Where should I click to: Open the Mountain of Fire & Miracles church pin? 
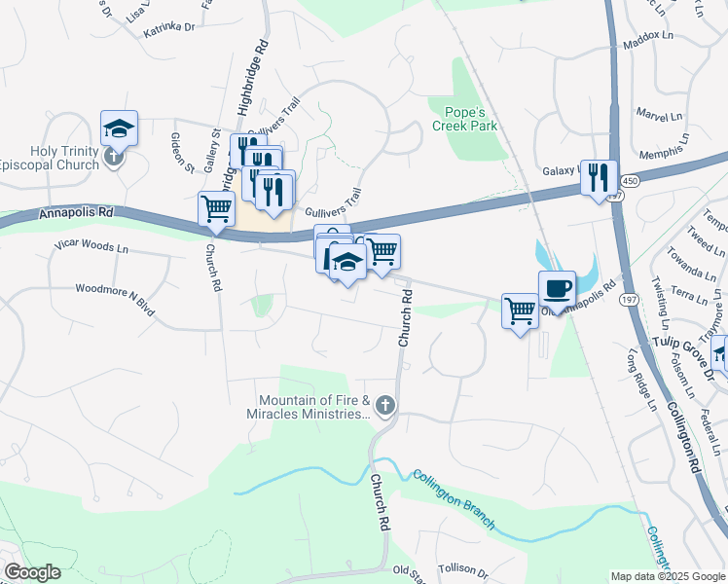coord(384,405)
